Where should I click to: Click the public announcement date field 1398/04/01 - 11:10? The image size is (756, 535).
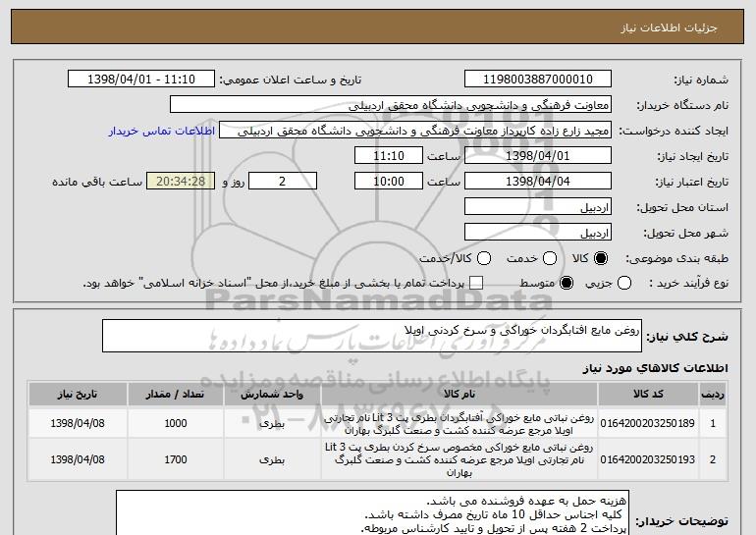141,80
